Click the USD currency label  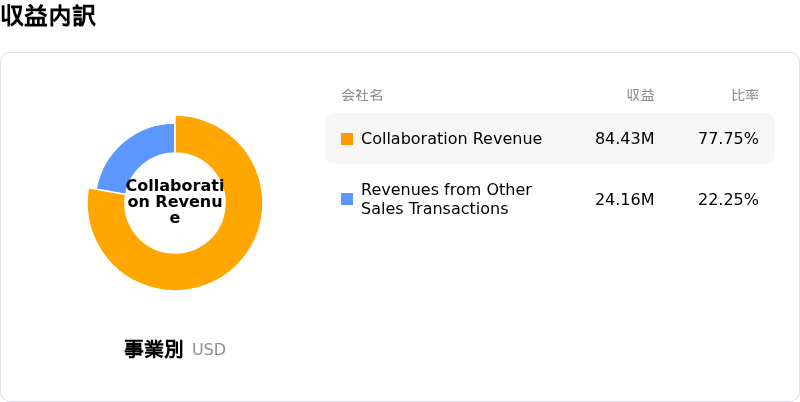[209, 350]
